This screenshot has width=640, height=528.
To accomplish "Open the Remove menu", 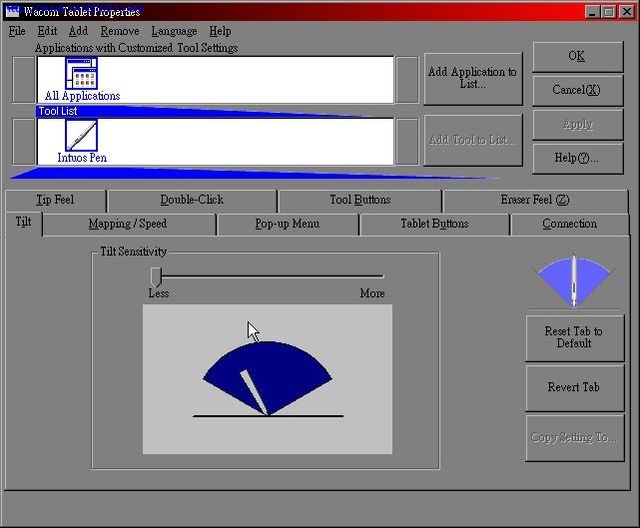I will [120, 31].
